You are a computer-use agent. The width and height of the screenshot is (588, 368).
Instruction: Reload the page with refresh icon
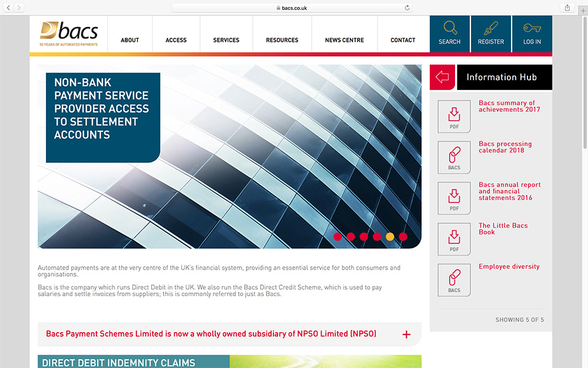coord(407,8)
